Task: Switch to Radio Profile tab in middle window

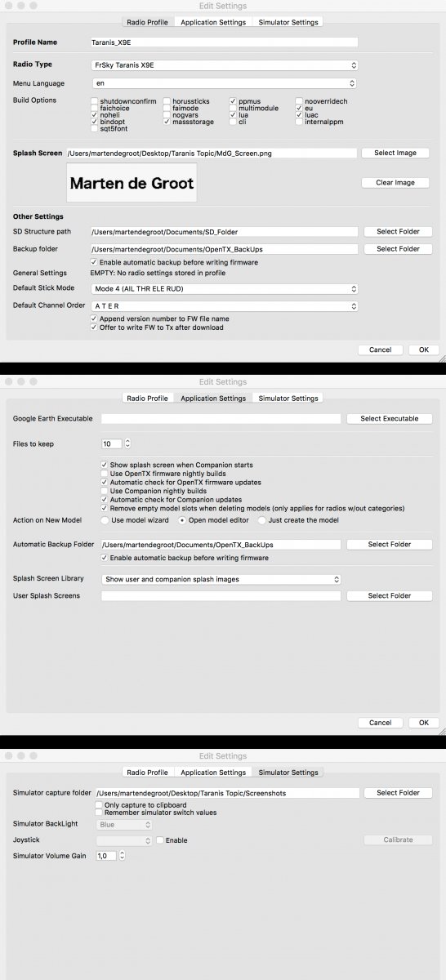Action: [x=147, y=398]
